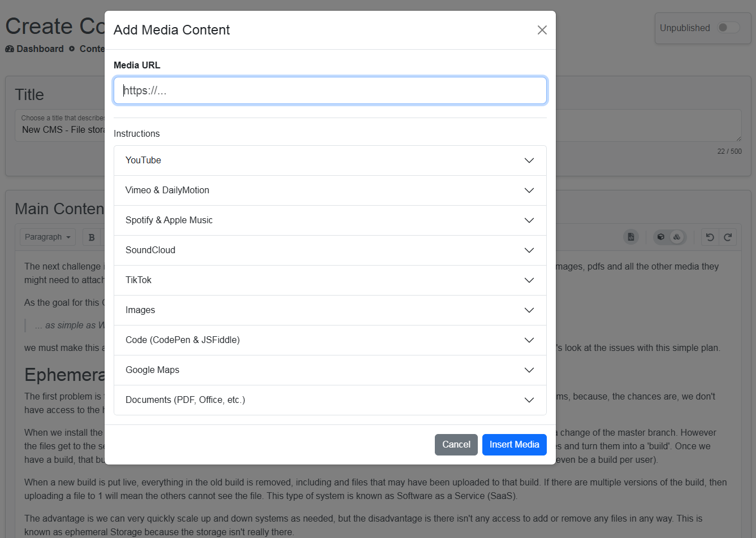Click the dashboard home icon in breadcrumb
The width and height of the screenshot is (756, 538).
click(x=10, y=49)
